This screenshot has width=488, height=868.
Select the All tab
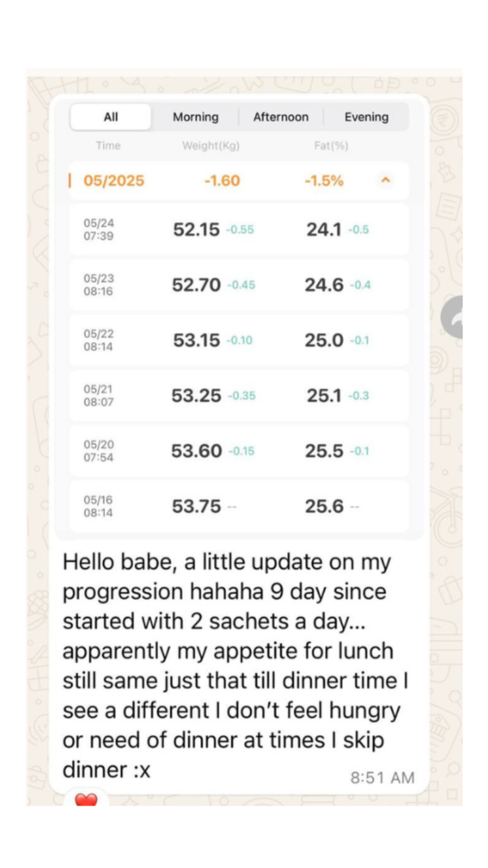coord(110,117)
